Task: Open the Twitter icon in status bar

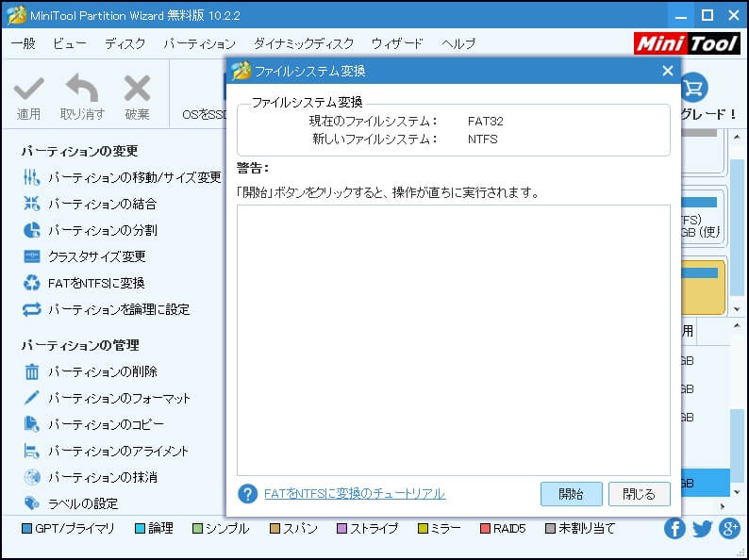Action: pyautogui.click(x=702, y=529)
